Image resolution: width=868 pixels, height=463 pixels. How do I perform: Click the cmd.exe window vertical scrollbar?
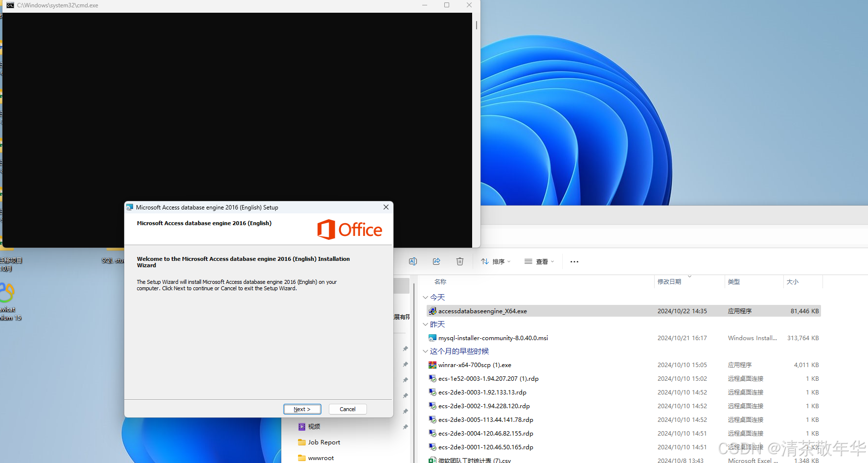coord(476,25)
